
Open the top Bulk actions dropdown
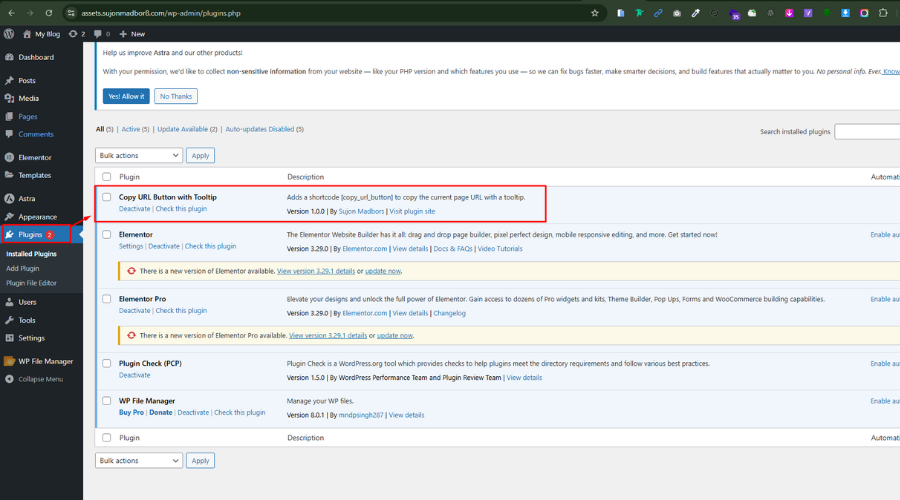pos(139,156)
